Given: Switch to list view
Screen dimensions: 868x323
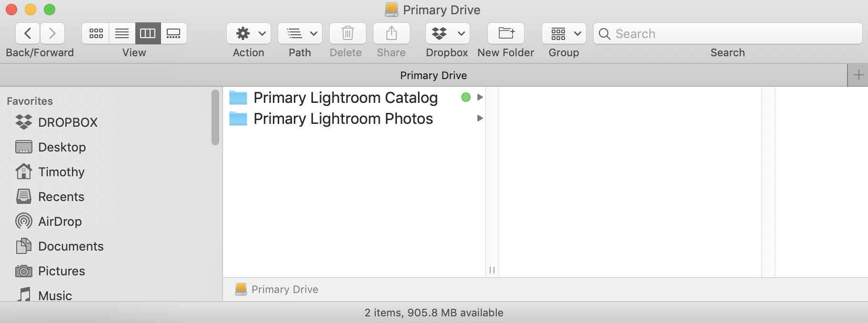Looking at the screenshot, I should (x=122, y=33).
